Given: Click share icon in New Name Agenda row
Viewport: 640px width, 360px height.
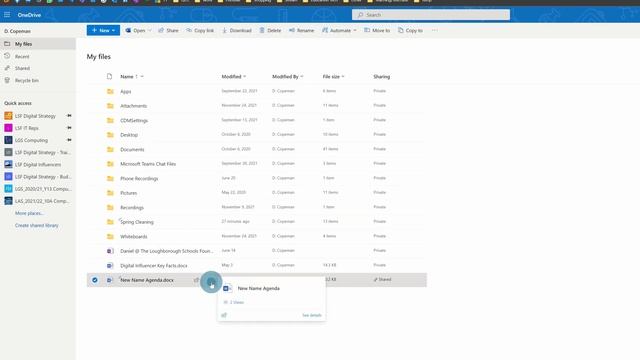Looking at the screenshot, I should [x=196, y=280].
